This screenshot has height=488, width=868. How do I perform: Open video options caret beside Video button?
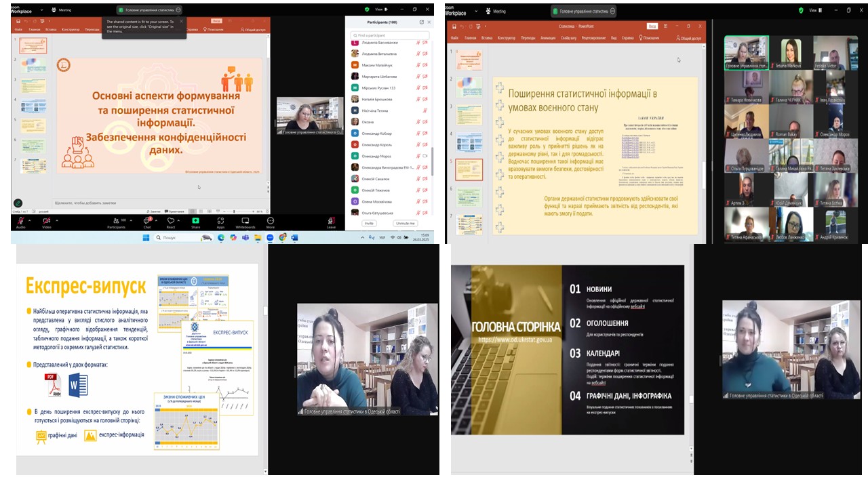point(56,220)
